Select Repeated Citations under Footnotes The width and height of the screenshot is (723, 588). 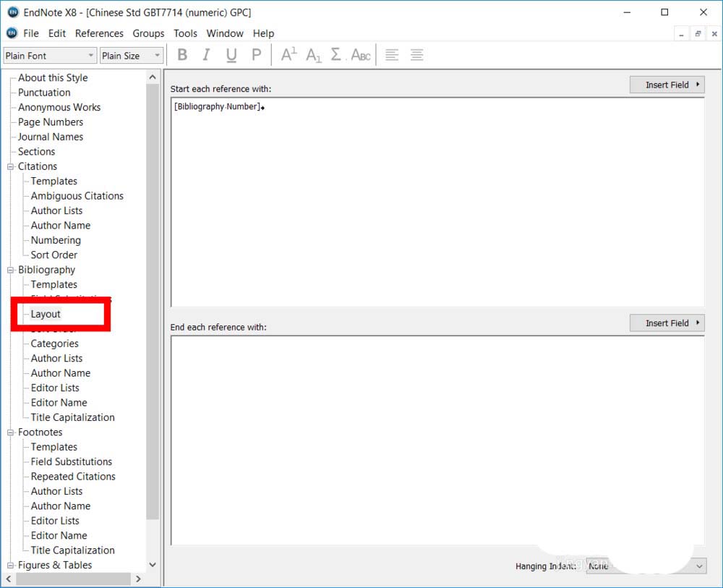[x=73, y=476]
